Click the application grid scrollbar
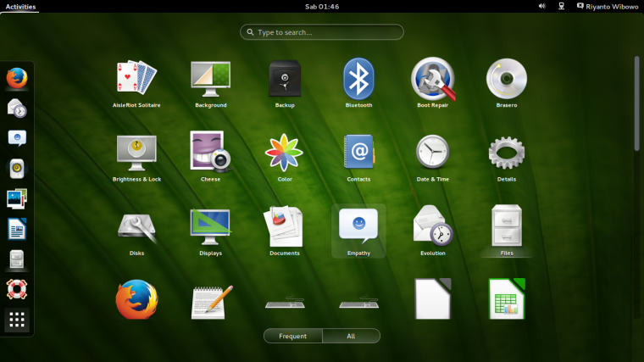 [636, 103]
